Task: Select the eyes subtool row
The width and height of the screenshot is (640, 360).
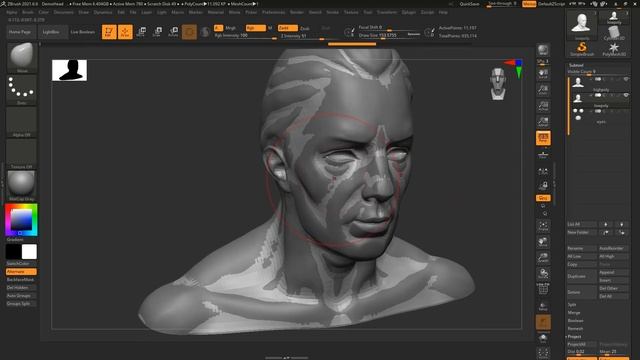Action: click(600, 116)
